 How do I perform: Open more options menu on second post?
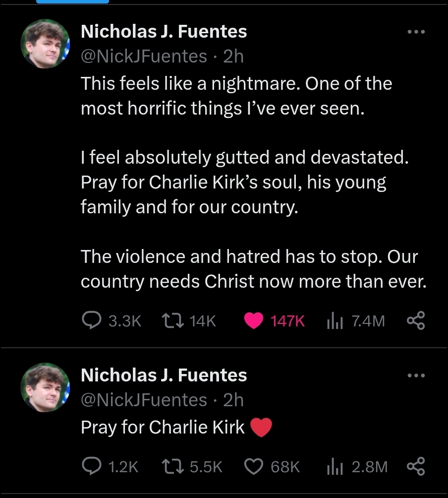(416, 375)
